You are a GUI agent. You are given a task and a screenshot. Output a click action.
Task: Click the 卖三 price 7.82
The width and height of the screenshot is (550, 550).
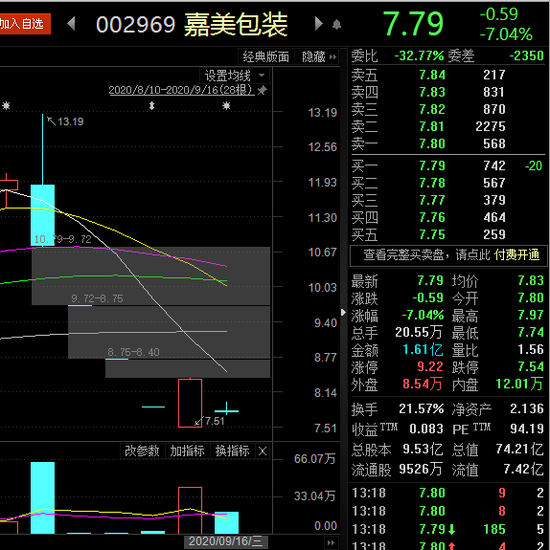432,109
